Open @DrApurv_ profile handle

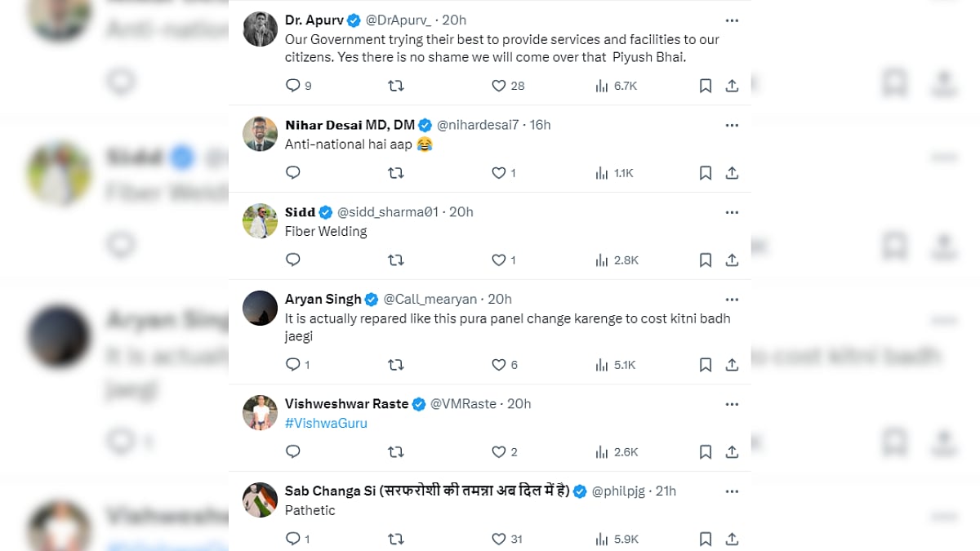tap(399, 20)
